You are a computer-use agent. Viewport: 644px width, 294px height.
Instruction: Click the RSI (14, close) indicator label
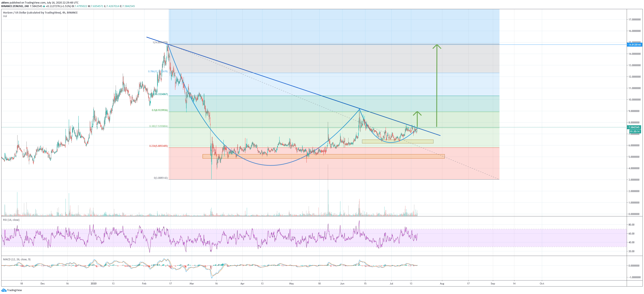click(x=11, y=220)
